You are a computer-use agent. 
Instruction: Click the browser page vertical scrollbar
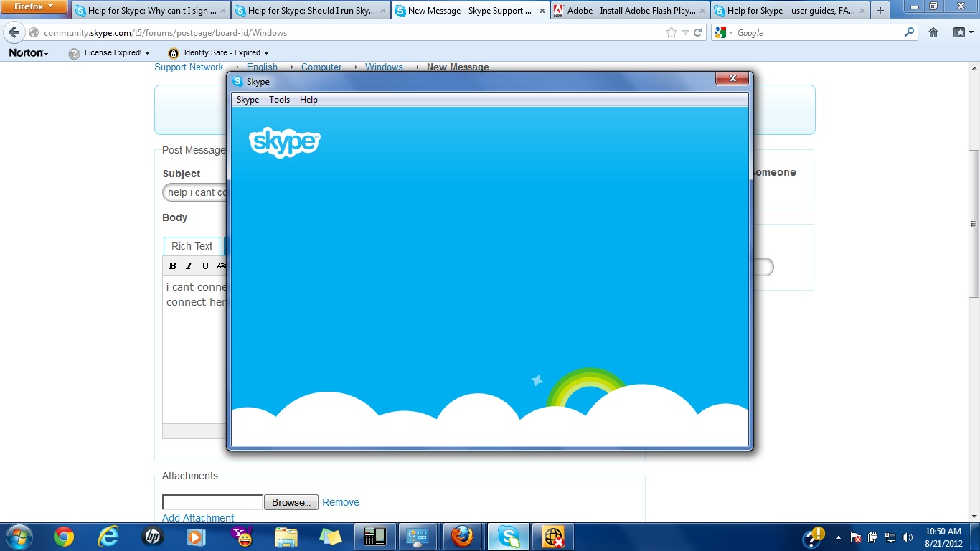974,224
